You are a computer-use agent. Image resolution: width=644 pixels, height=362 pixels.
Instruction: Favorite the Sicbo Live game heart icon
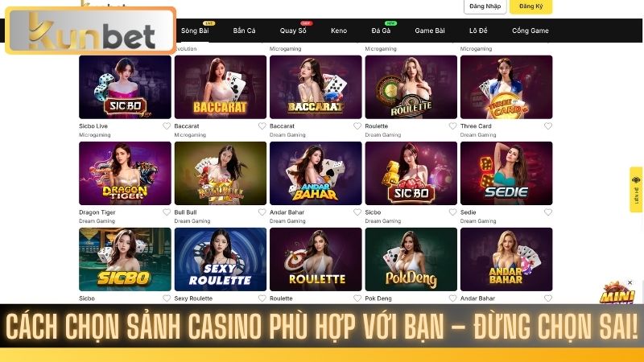click(x=167, y=126)
